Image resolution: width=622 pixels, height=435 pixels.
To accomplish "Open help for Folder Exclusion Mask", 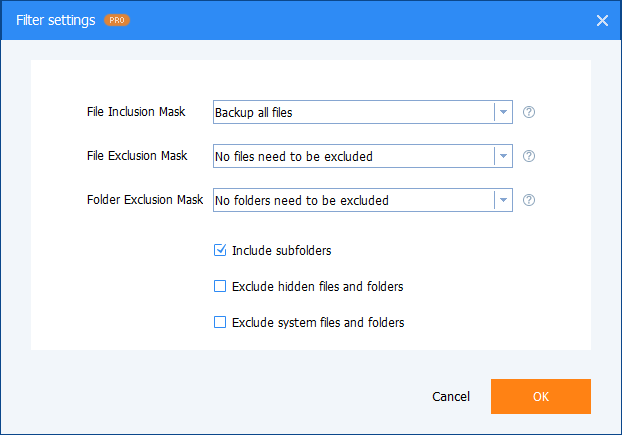I will [x=529, y=200].
